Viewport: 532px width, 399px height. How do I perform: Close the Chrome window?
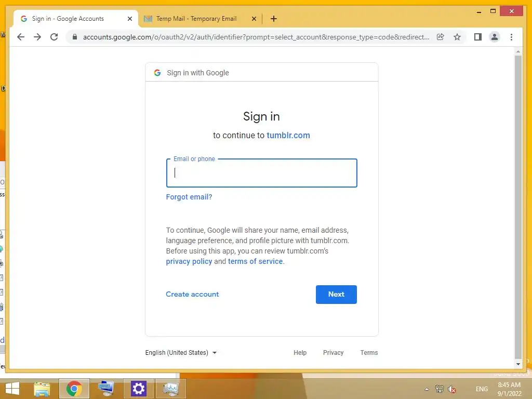[x=512, y=11]
